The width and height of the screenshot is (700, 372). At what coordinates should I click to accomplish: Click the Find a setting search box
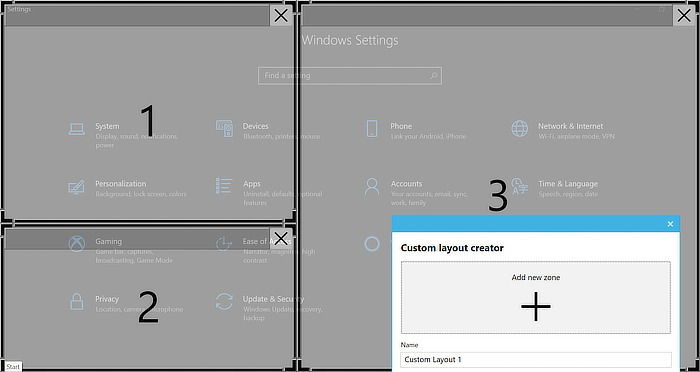[x=350, y=75]
